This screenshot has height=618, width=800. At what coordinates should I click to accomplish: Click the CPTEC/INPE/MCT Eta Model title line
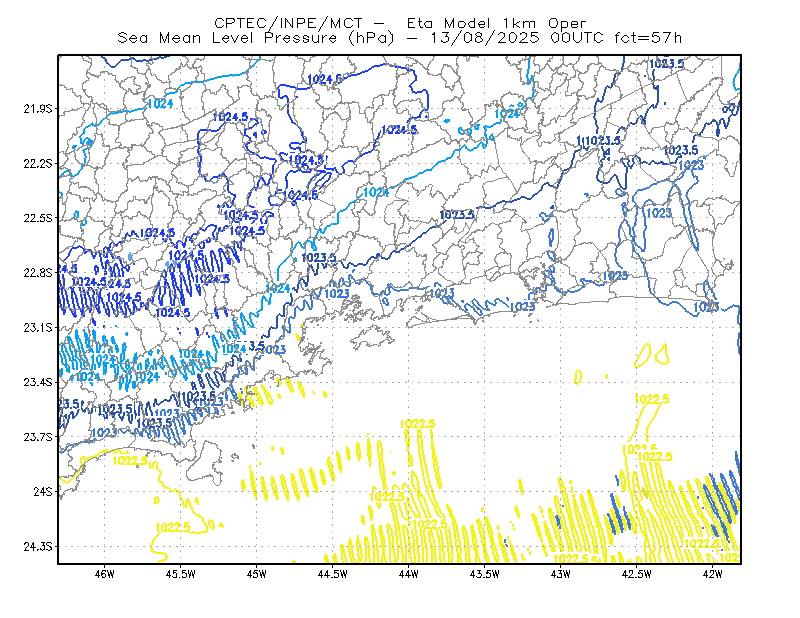(x=400, y=23)
